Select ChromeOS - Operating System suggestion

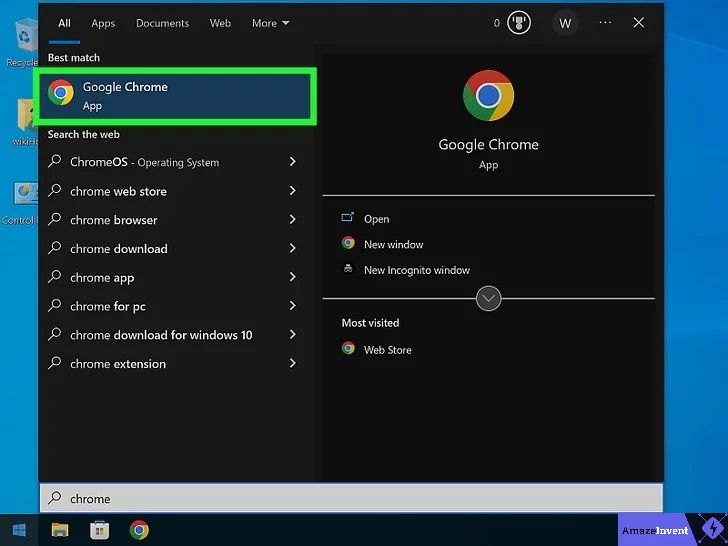coord(144,162)
